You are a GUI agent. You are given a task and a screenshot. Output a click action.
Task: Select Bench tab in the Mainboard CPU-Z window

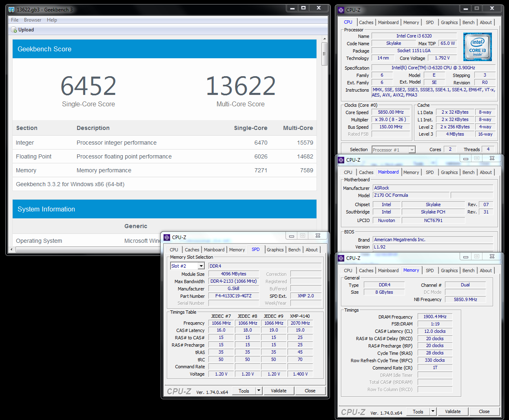(468, 172)
